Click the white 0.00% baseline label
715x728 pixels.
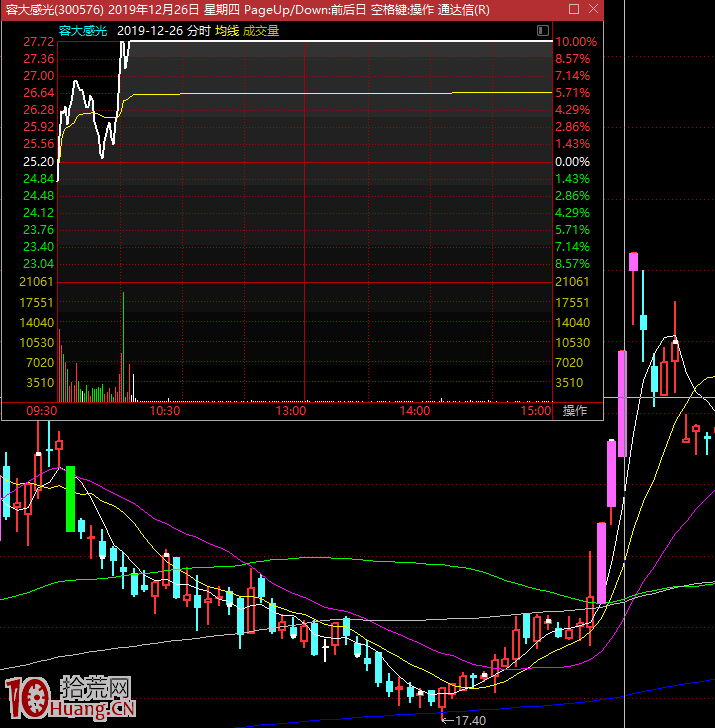pyautogui.click(x=573, y=162)
